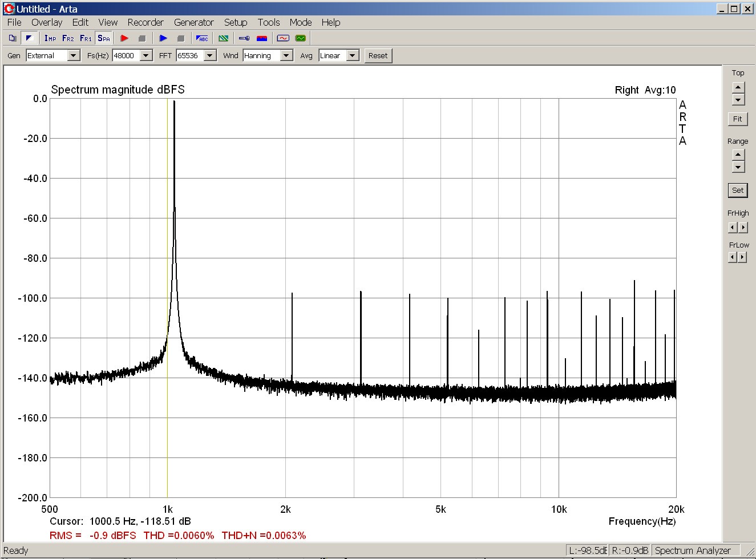Image resolution: width=756 pixels, height=559 pixels.
Task: Start the generator with the blue play icon
Action: 163,38
